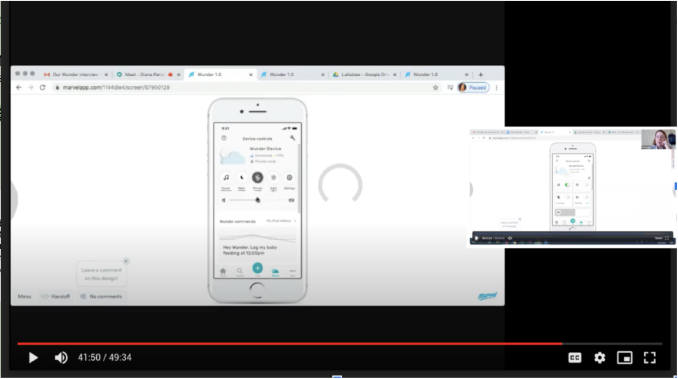Viewport: 678px width, 379px height.
Task: Dismiss the Leave a comment tooltip
Action: [126, 261]
